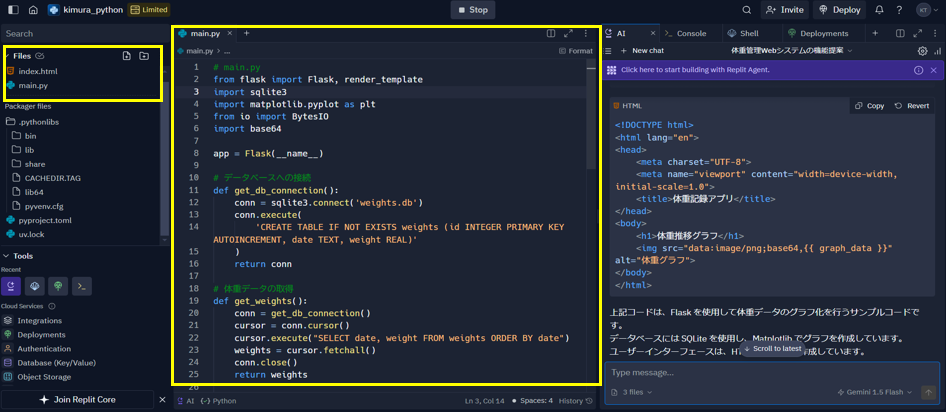Open the top bar search magnifier
The image size is (946, 412).
coord(746,10)
